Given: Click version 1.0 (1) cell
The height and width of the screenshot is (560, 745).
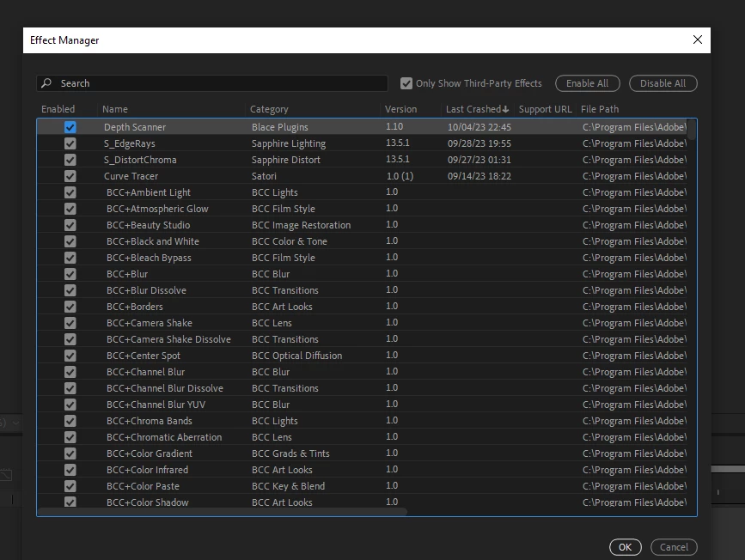Looking at the screenshot, I should [400, 176].
